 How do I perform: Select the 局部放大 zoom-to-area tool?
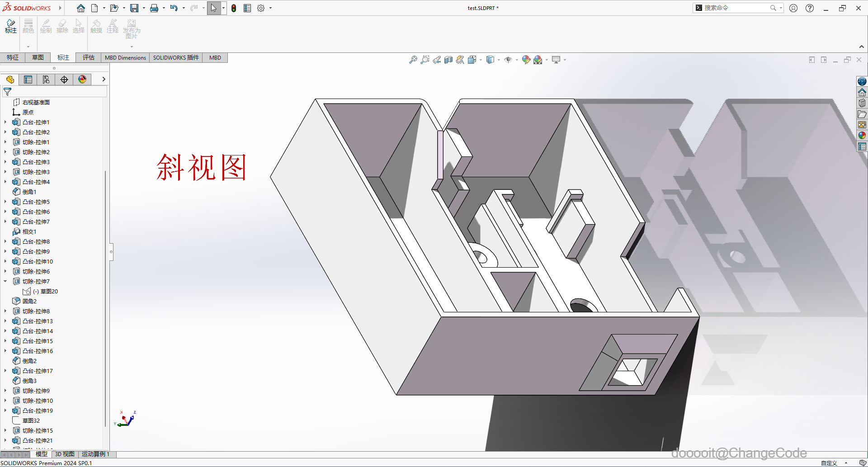tap(425, 59)
